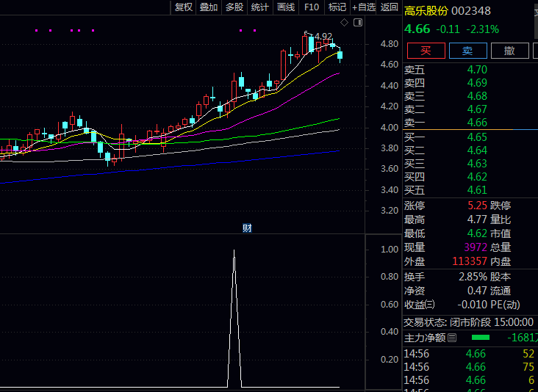Activate the 画线 drawing tool
Screen dimensions: 538x392
point(286,7)
